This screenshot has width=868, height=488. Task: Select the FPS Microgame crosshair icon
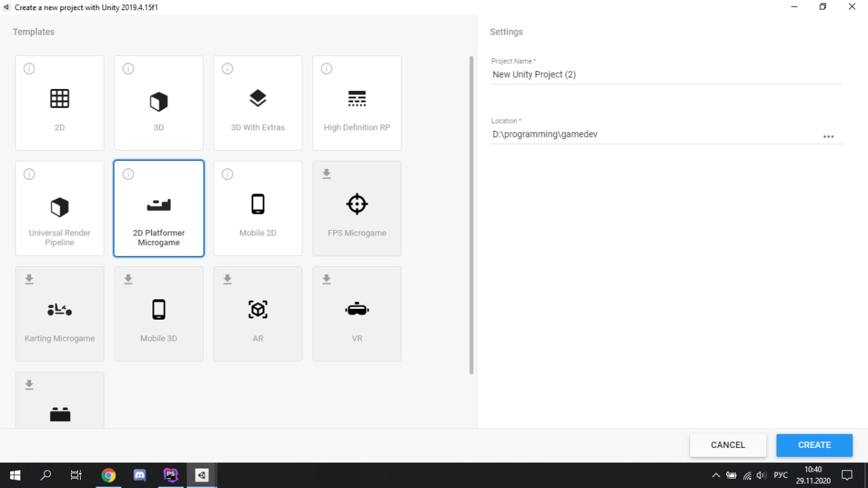click(357, 204)
